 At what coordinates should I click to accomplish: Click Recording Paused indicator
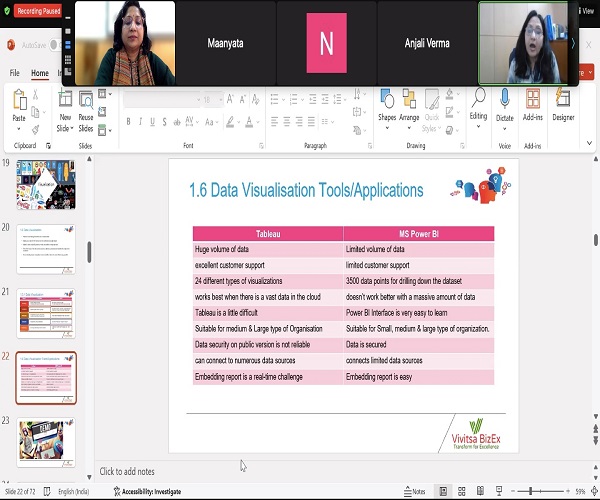tap(38, 11)
